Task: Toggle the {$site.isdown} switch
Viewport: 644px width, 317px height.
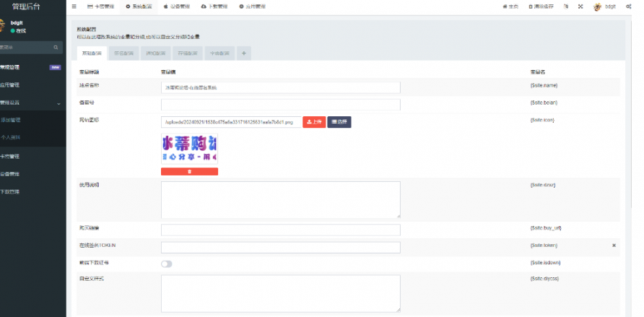Action: pos(166,264)
